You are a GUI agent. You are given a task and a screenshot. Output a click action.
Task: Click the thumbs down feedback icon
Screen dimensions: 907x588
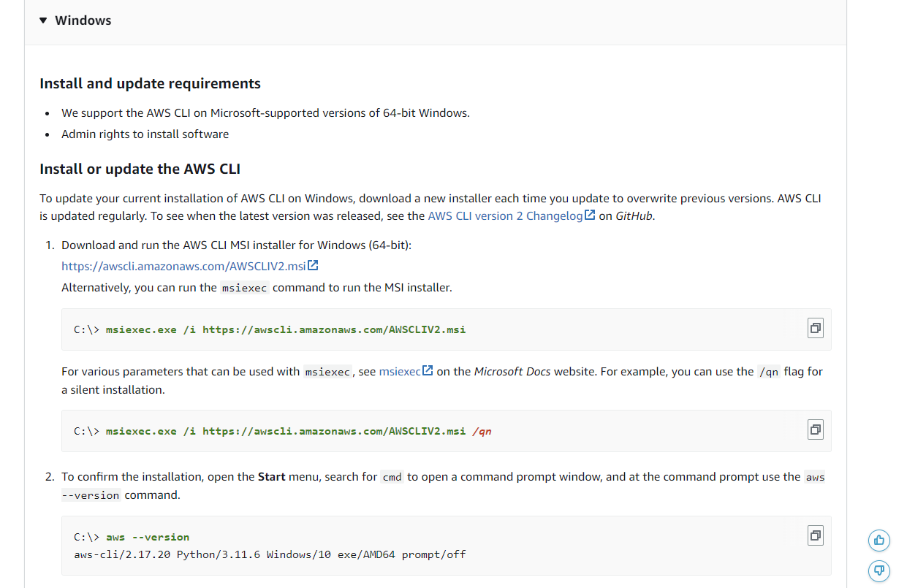click(879, 571)
